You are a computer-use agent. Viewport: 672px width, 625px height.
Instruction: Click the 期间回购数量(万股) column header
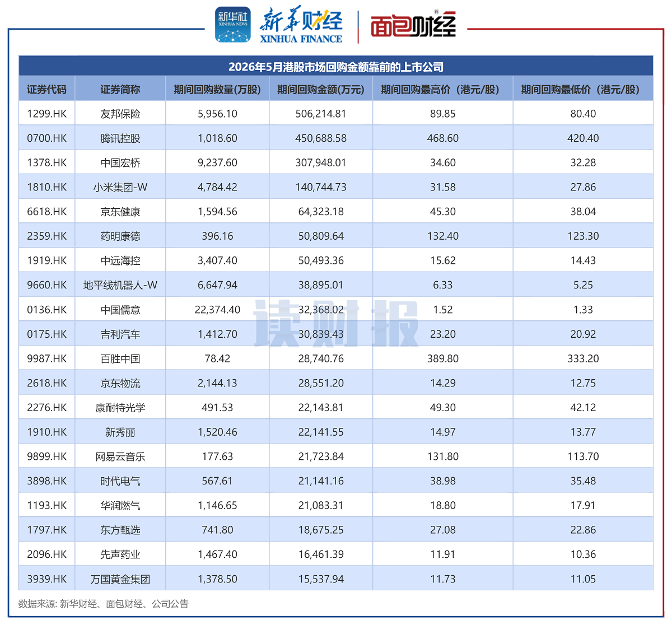tap(217, 90)
